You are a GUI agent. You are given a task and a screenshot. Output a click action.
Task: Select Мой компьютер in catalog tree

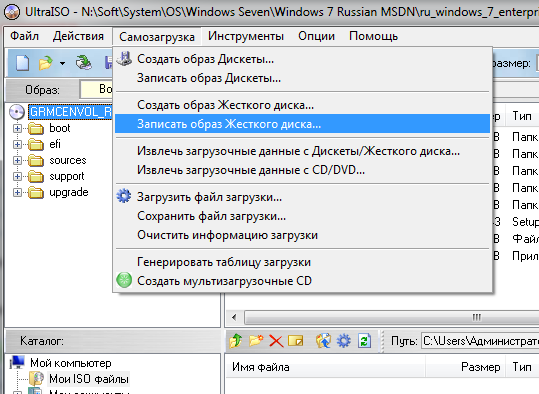(71, 363)
